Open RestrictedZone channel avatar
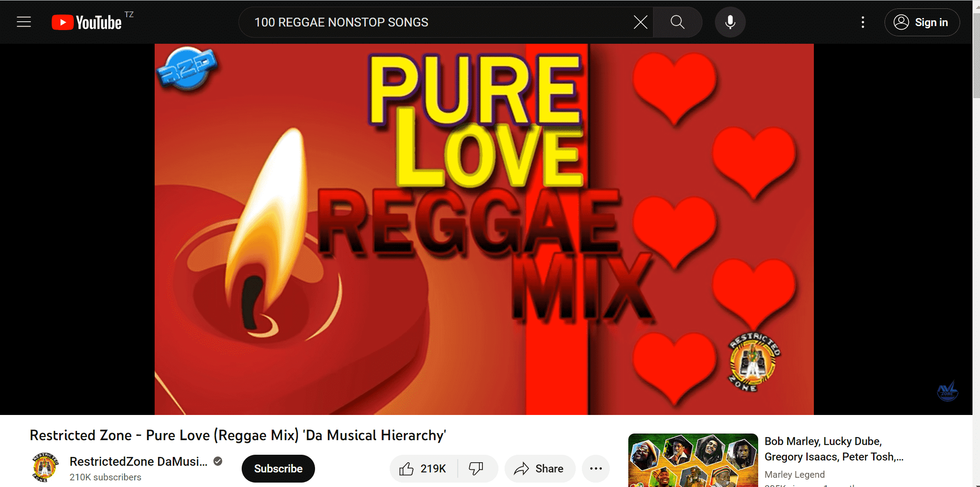The height and width of the screenshot is (487, 980). [x=45, y=468]
